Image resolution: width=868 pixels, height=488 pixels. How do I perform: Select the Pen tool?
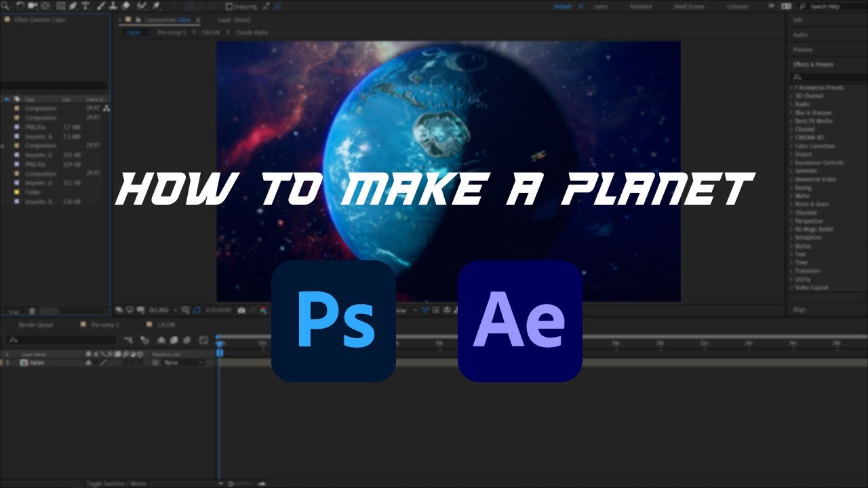(x=73, y=6)
